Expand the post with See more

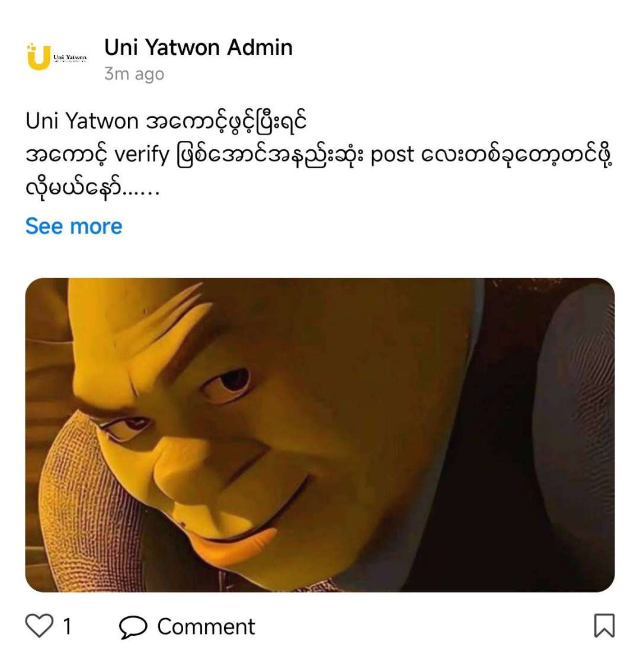pyautogui.click(x=73, y=226)
